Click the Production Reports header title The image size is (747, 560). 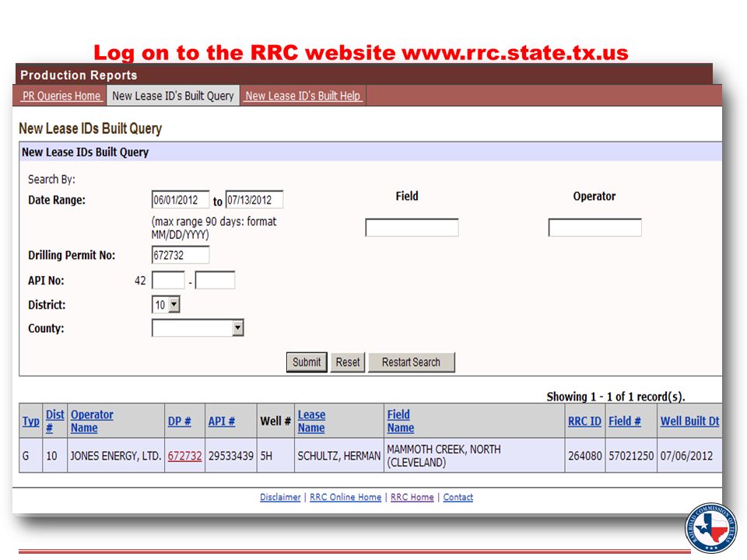[79, 75]
